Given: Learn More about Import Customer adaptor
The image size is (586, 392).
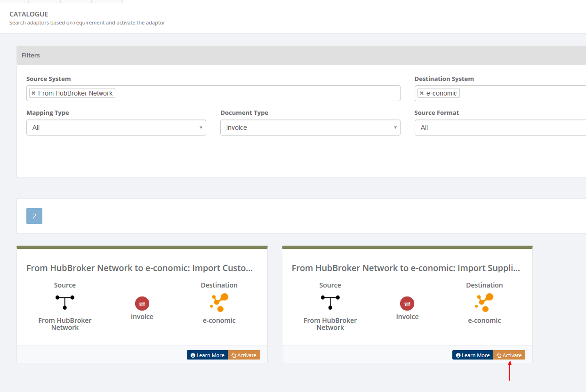Looking at the screenshot, I should 208,355.
